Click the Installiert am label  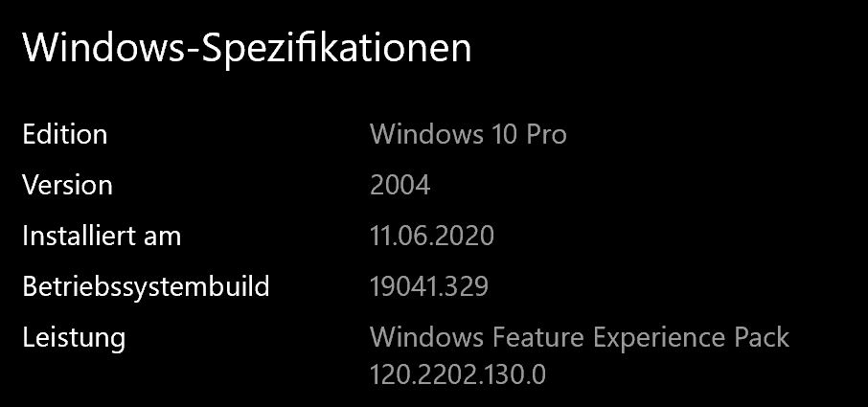102,236
